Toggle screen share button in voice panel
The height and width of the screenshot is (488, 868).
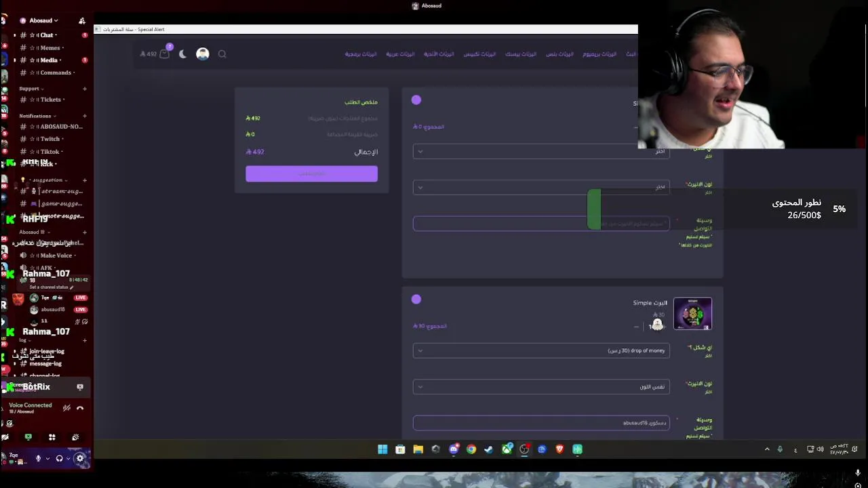pos(28,437)
